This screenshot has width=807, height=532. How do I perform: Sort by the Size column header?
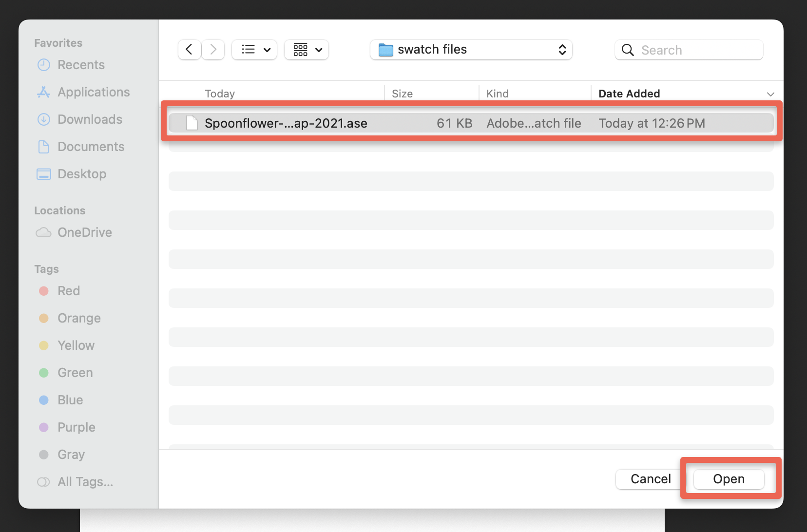402,94
